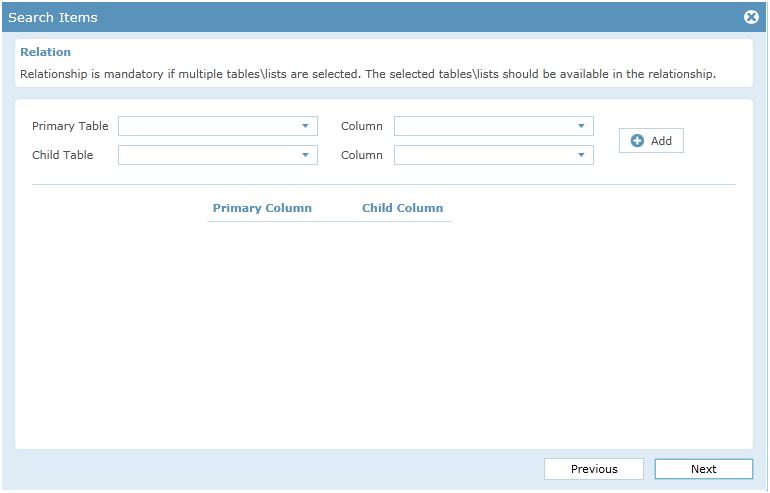Click the Relation heading

coord(45,52)
